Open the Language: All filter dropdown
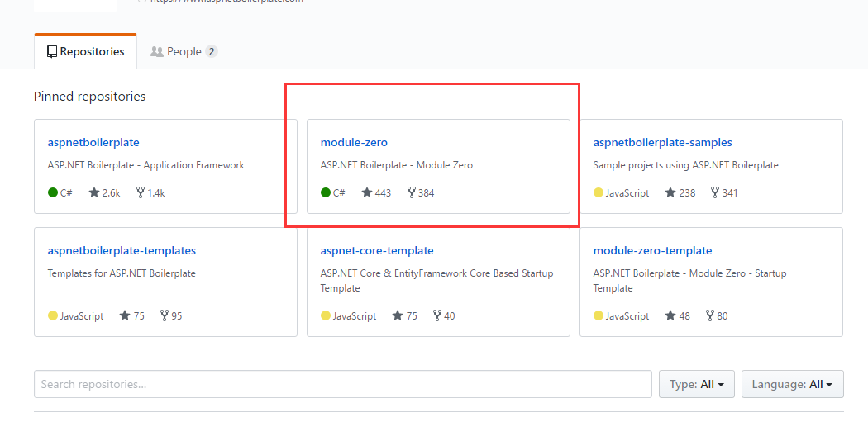The height and width of the screenshot is (422, 868). [793, 384]
